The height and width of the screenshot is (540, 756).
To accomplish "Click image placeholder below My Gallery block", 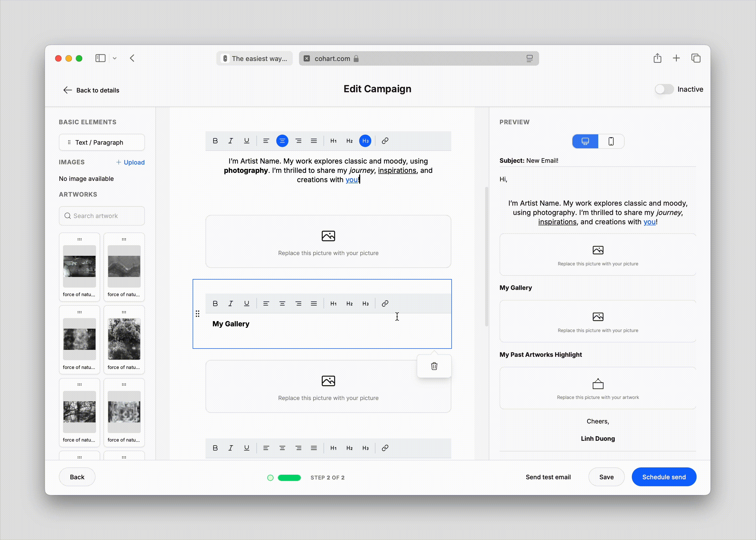I will pos(328,387).
